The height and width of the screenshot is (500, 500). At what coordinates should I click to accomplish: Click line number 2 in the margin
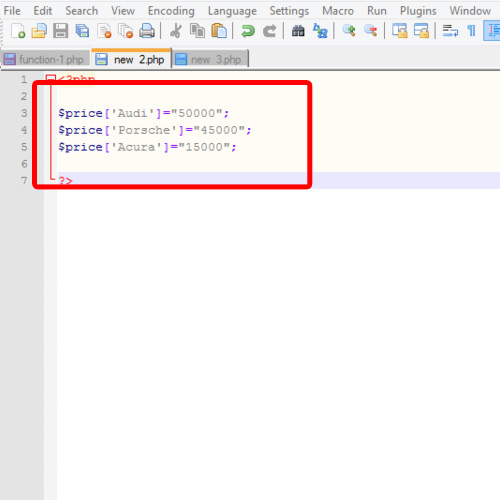pyautogui.click(x=24, y=96)
